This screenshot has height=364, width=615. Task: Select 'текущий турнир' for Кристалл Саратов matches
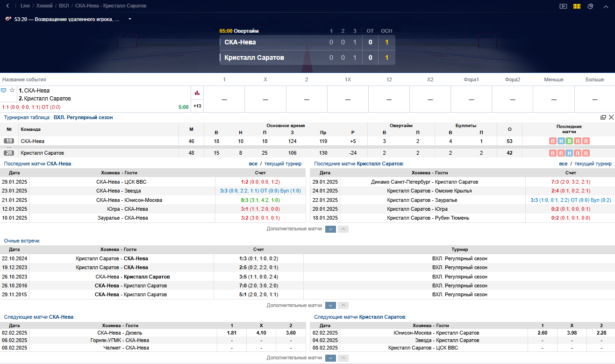[593, 164]
